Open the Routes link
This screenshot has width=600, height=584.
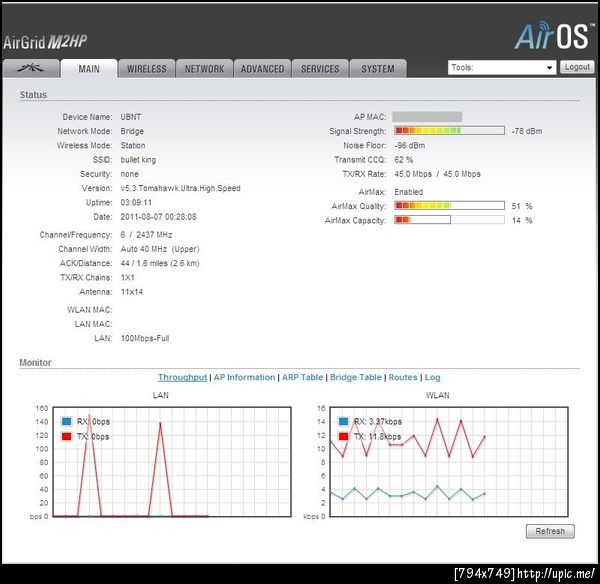[x=403, y=377]
